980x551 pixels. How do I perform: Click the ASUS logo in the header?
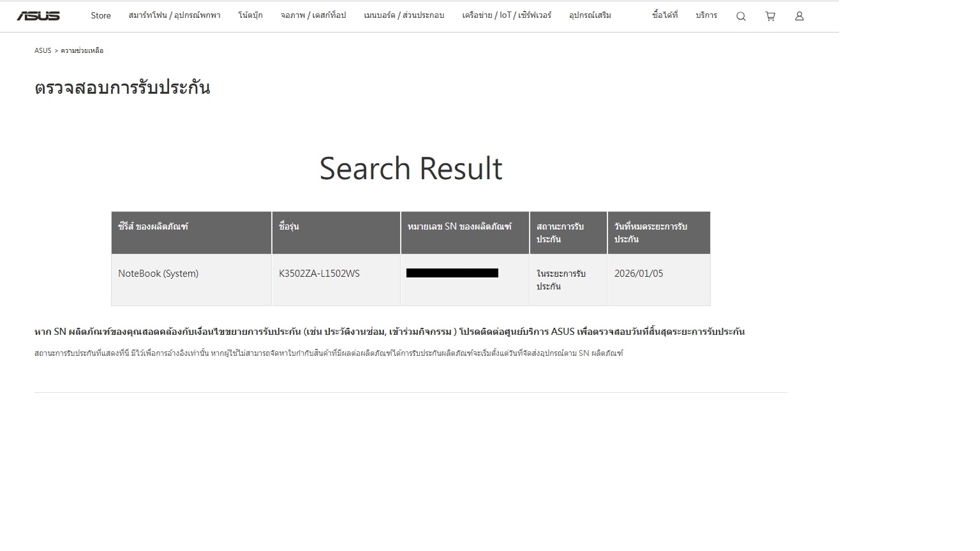point(38,16)
